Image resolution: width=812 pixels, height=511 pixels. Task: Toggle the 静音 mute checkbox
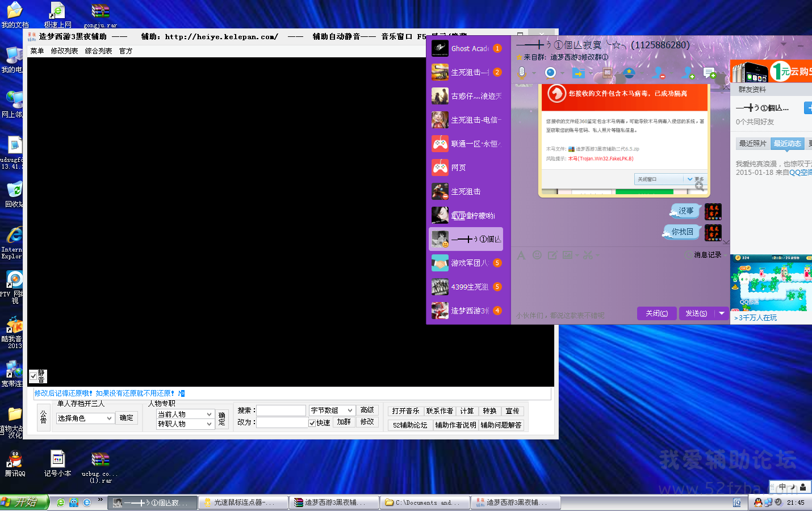point(34,376)
